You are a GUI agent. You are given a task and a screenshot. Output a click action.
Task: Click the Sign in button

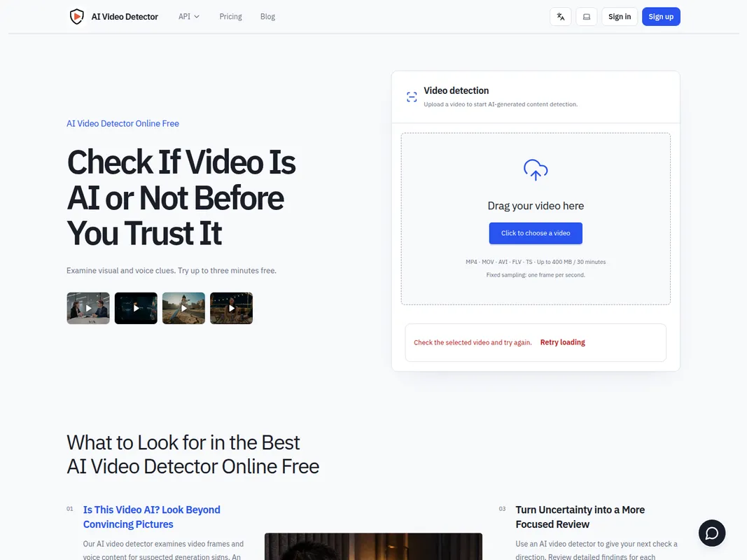click(x=620, y=17)
